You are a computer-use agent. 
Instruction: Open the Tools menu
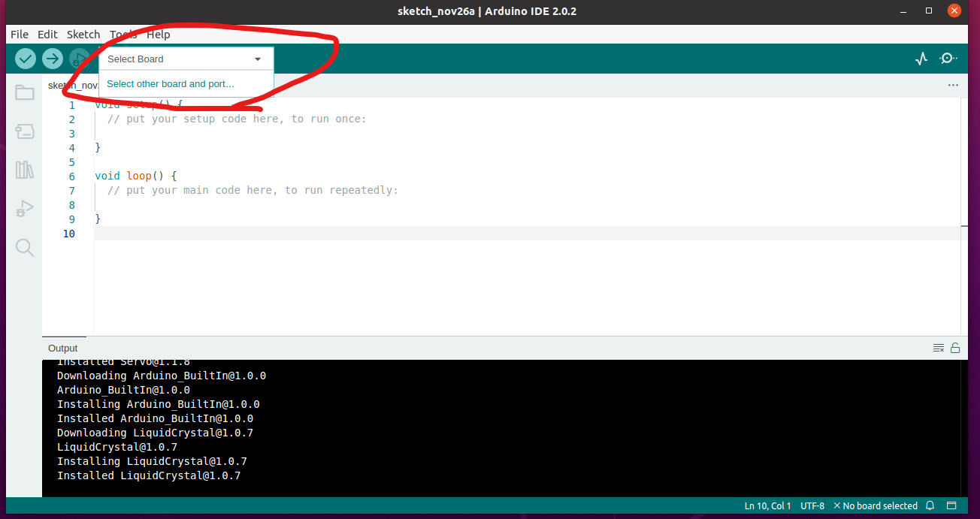click(x=123, y=35)
